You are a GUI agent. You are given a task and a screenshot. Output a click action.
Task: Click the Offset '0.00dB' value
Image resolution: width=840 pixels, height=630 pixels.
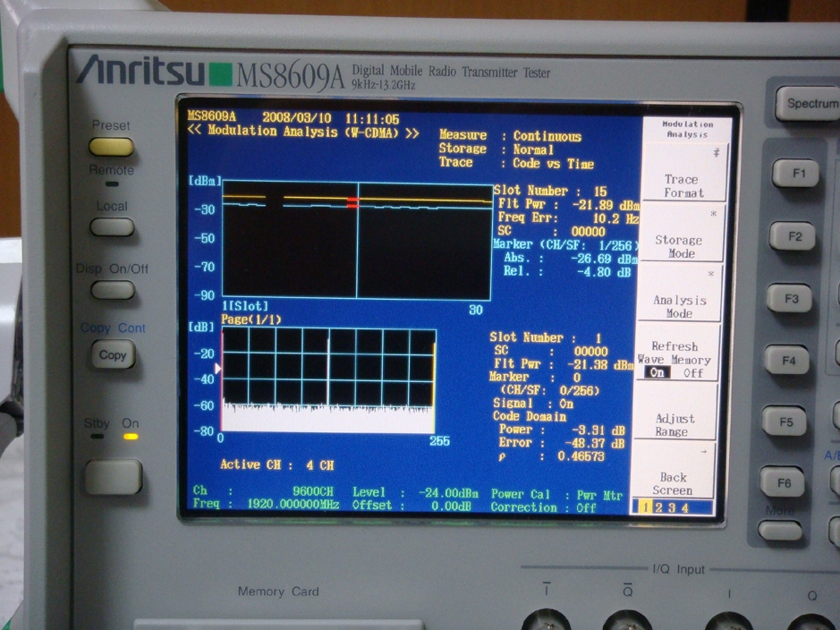[x=451, y=506]
